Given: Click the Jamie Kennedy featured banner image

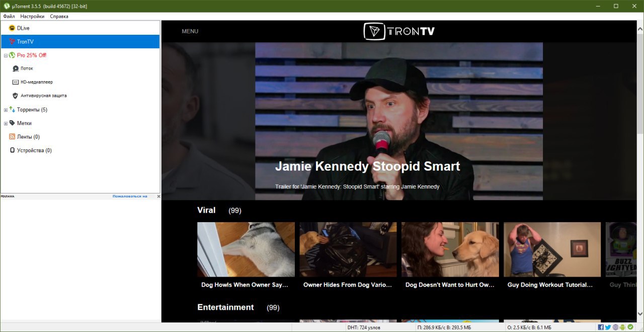Looking at the screenshot, I should coord(398,121).
